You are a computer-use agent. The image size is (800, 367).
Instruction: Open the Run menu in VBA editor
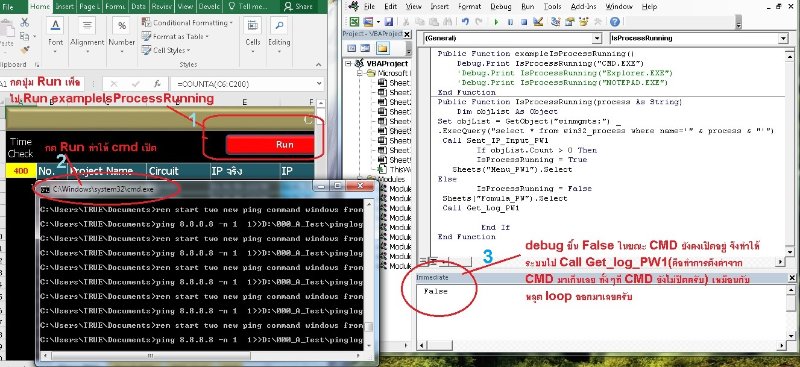pos(528,7)
